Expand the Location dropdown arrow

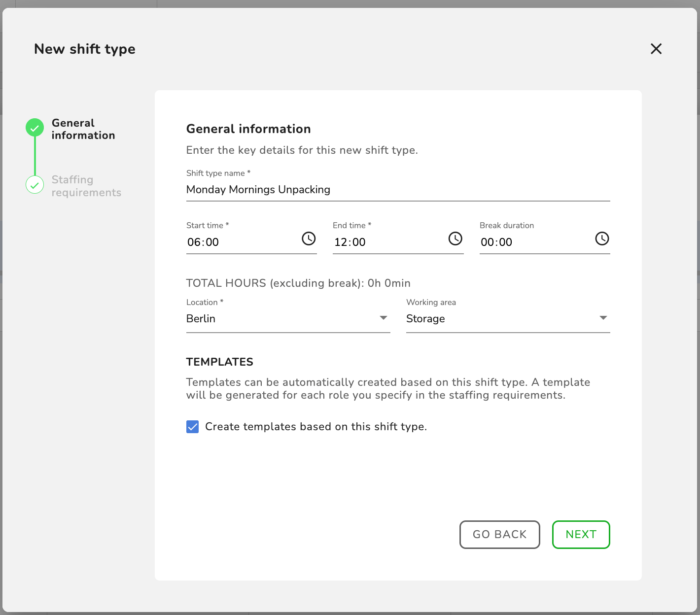tap(384, 318)
